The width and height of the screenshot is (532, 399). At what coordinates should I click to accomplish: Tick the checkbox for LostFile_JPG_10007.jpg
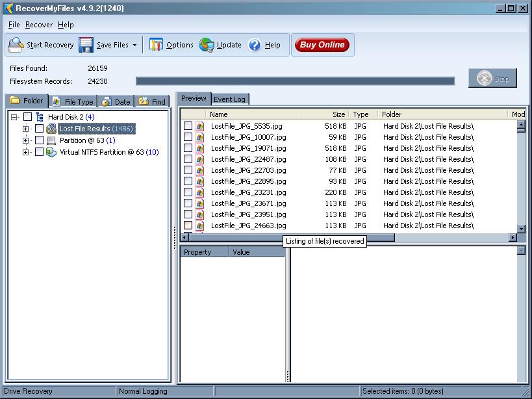(x=188, y=137)
